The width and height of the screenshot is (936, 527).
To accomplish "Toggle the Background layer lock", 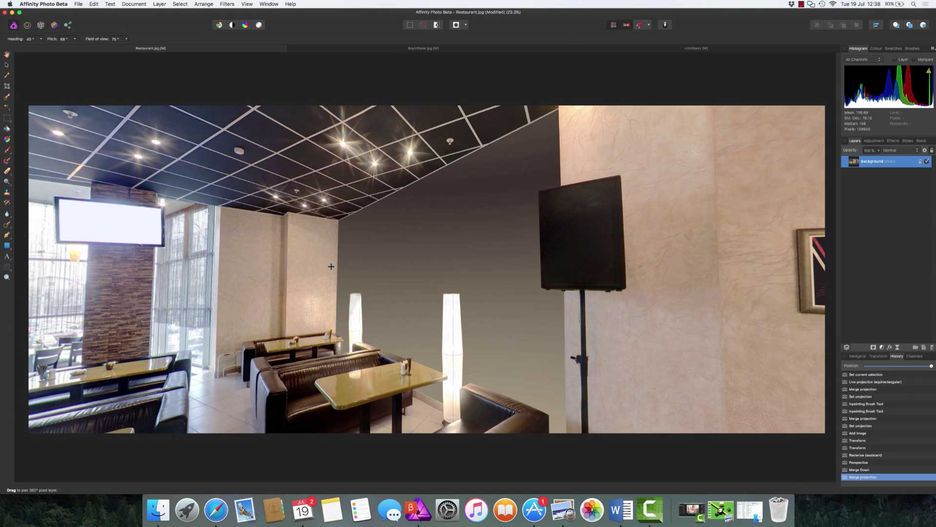I will 920,162.
